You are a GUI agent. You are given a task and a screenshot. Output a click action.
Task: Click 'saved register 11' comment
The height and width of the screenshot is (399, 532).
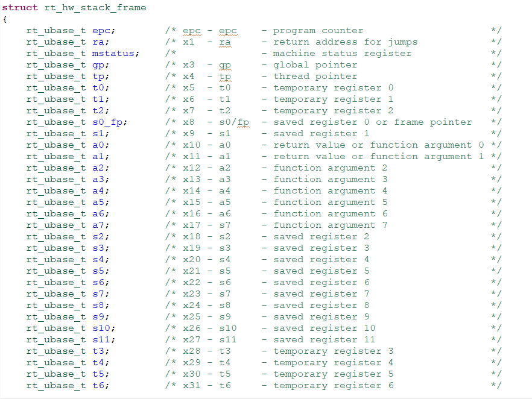(x=325, y=340)
